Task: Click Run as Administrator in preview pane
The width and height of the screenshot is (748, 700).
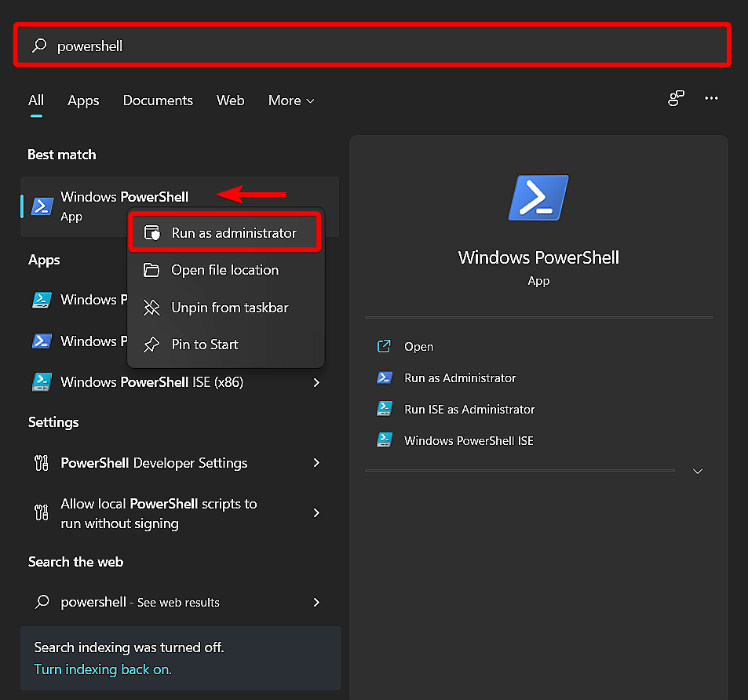Action: pyautogui.click(x=460, y=378)
